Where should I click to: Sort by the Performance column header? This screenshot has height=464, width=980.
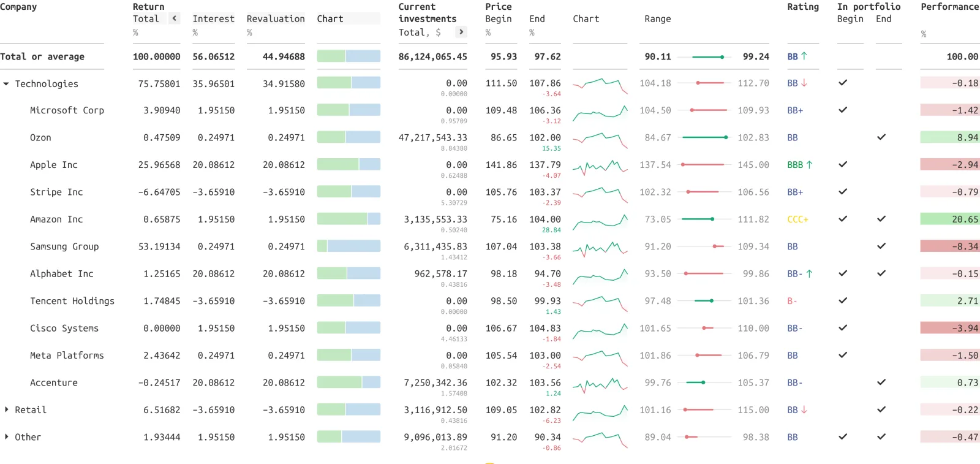point(949,7)
